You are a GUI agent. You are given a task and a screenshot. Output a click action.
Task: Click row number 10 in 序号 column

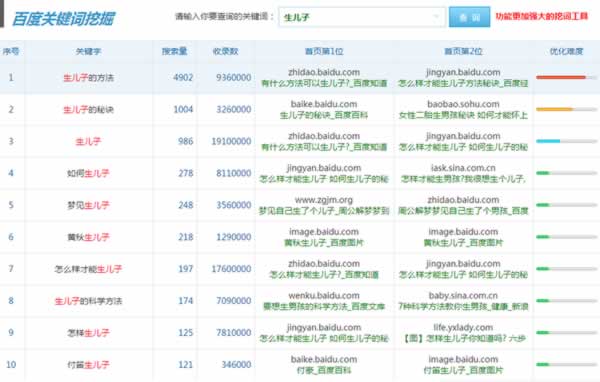click(x=11, y=364)
